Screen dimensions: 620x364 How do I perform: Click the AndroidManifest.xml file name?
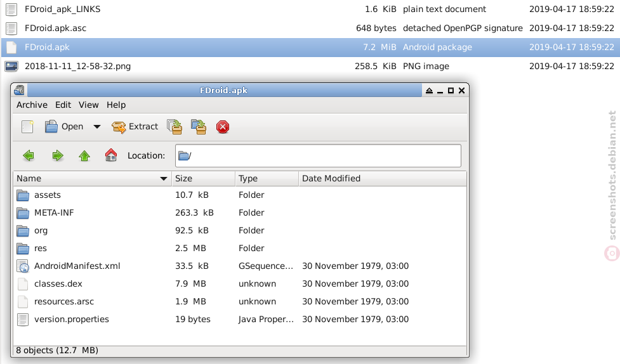pos(77,266)
